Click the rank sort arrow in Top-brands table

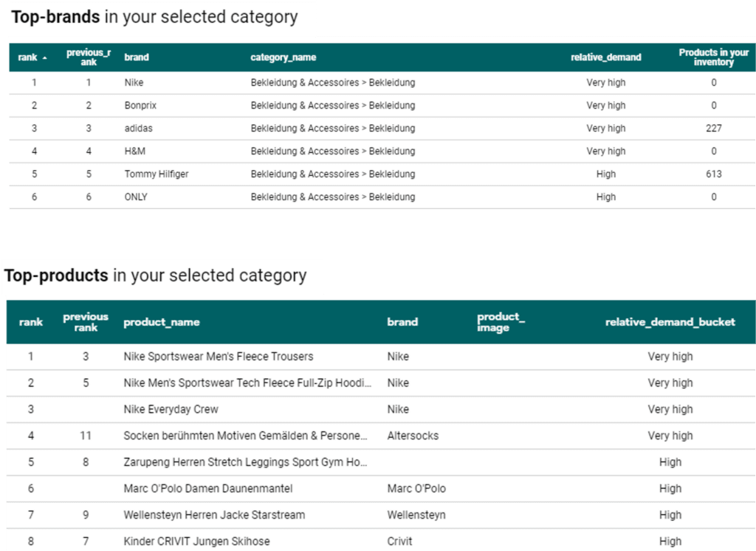coord(45,58)
